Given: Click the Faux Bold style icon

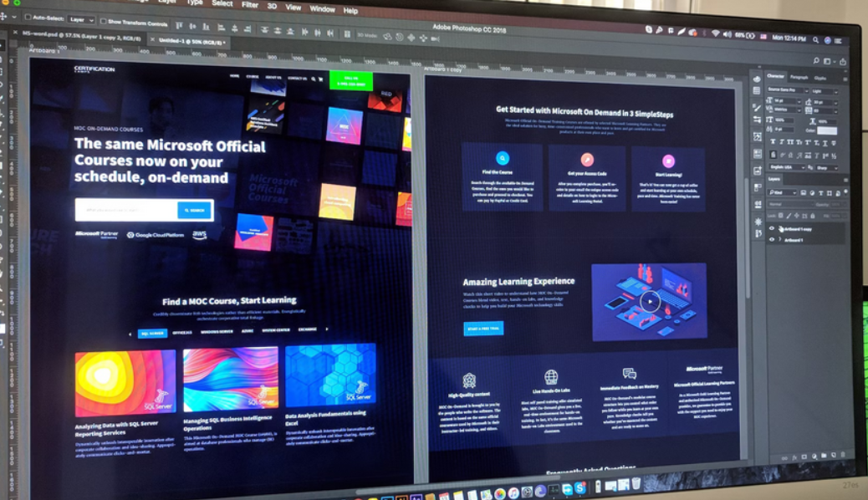Looking at the screenshot, I should 773,142.
